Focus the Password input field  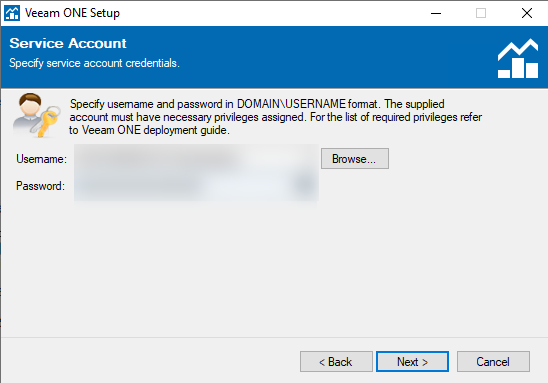(x=196, y=186)
